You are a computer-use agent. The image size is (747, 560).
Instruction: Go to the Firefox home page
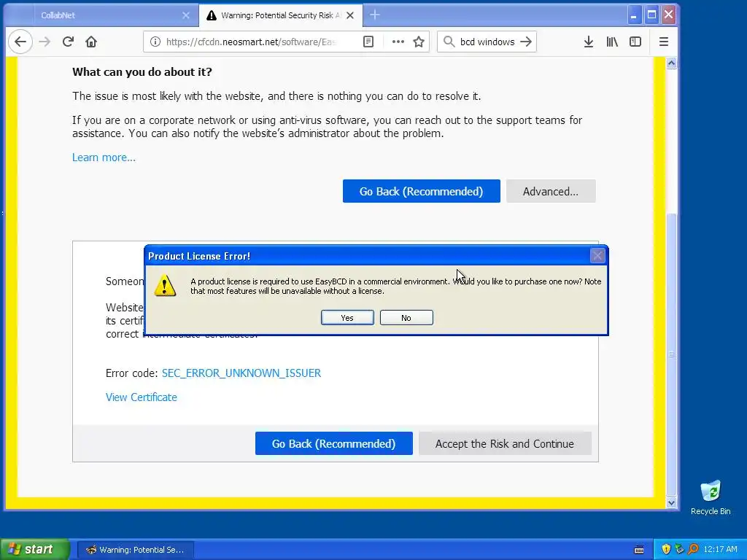coord(91,42)
